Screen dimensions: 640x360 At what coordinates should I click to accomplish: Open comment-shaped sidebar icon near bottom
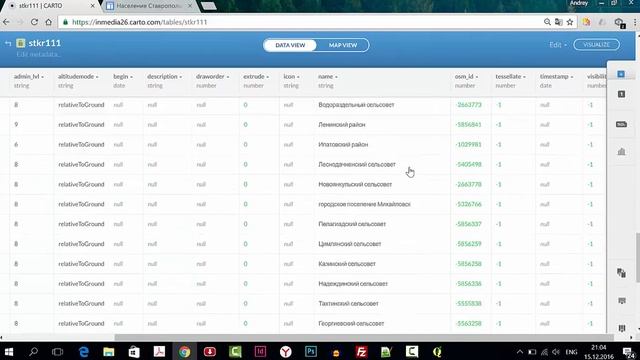click(622, 301)
